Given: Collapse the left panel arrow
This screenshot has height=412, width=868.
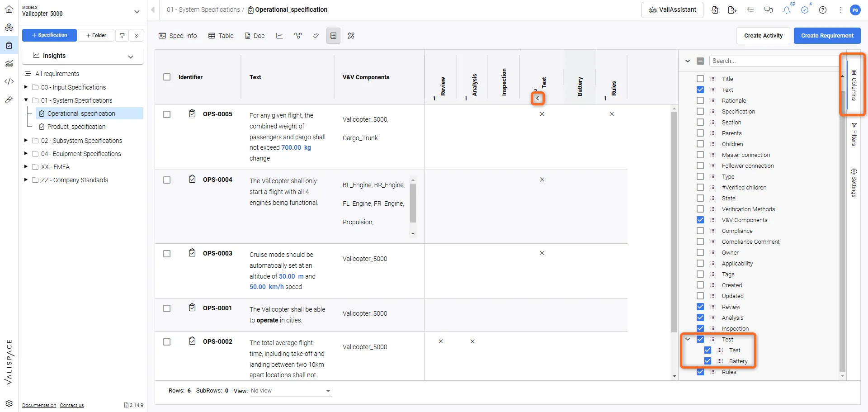Looking at the screenshot, I should pos(153,9).
